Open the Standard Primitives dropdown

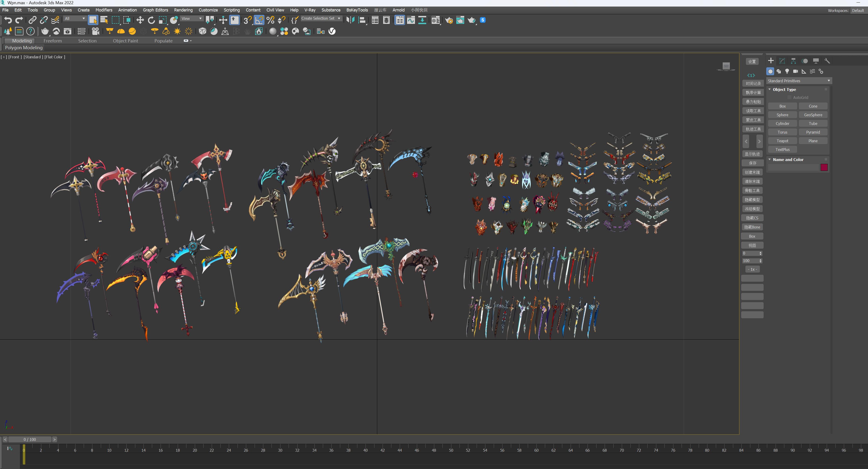coord(799,81)
